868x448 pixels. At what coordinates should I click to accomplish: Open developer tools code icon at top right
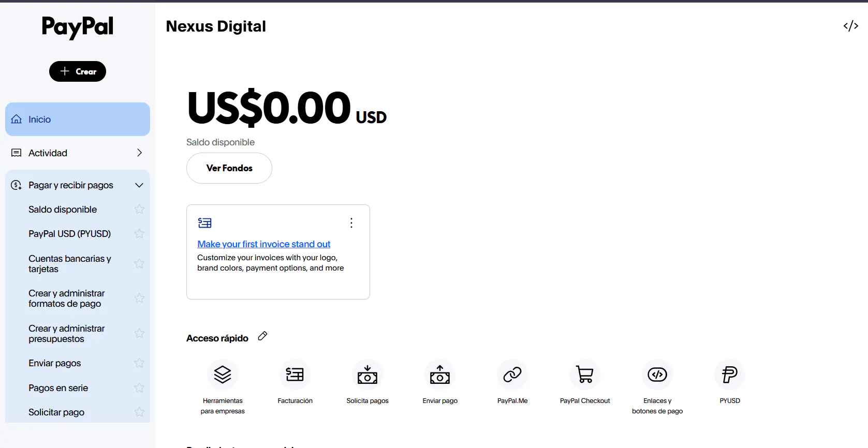851,26
